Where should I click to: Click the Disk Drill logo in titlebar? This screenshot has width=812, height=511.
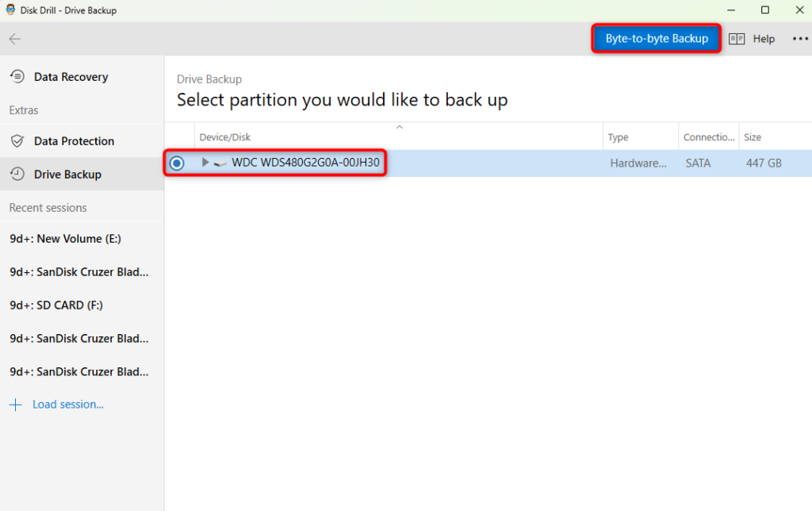pos(10,10)
